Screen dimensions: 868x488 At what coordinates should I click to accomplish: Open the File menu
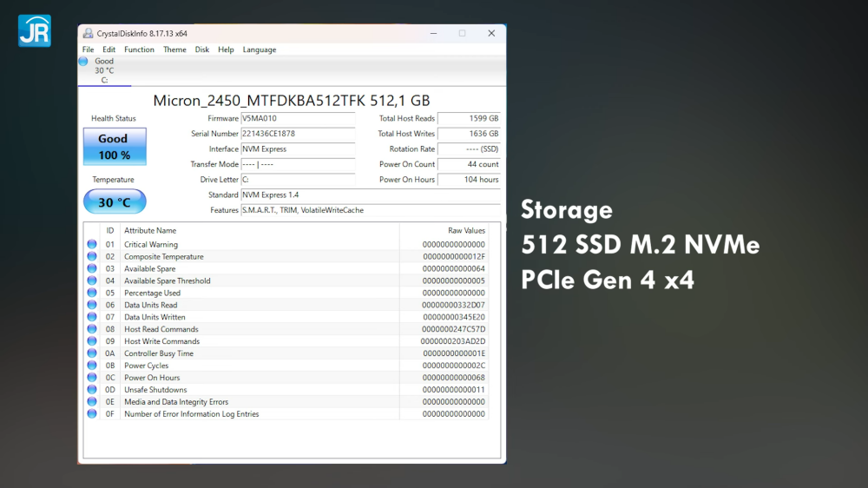[88, 49]
